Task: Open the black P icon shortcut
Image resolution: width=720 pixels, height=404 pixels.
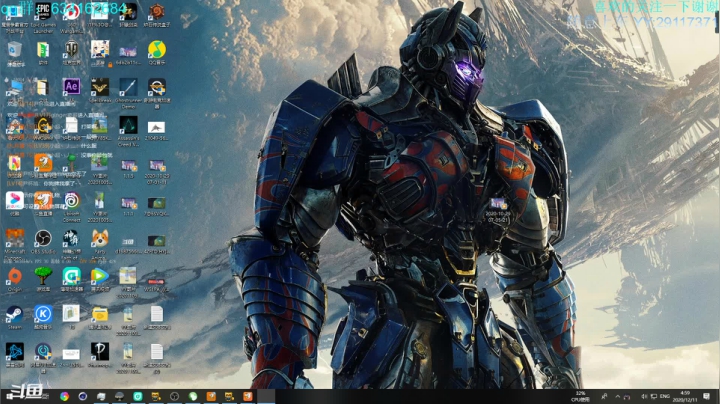Action: (100, 352)
